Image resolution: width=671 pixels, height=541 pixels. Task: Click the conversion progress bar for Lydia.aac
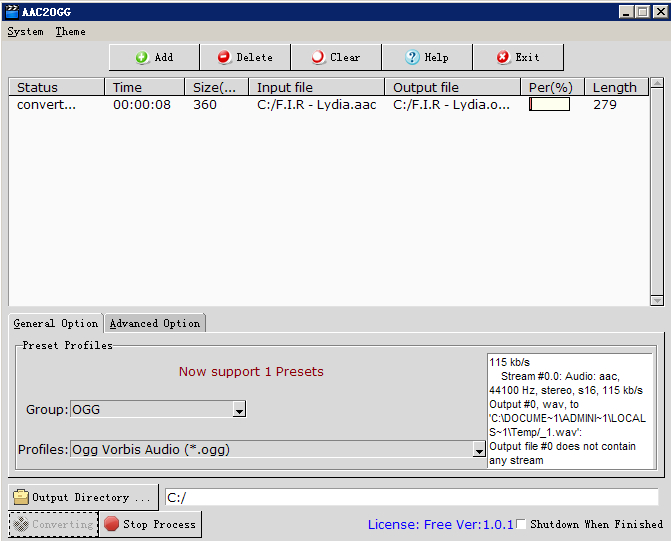pyautogui.click(x=549, y=104)
